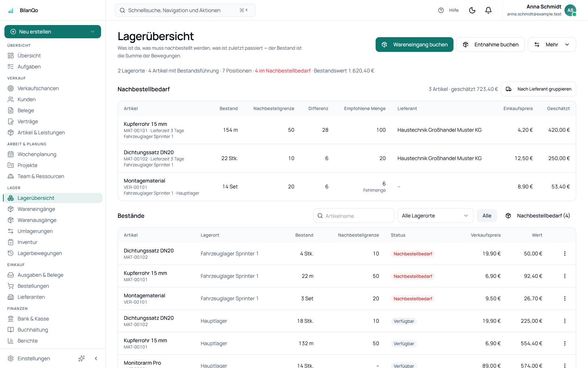
Task: Click the BilanQo logo icon
Action: coord(11,10)
